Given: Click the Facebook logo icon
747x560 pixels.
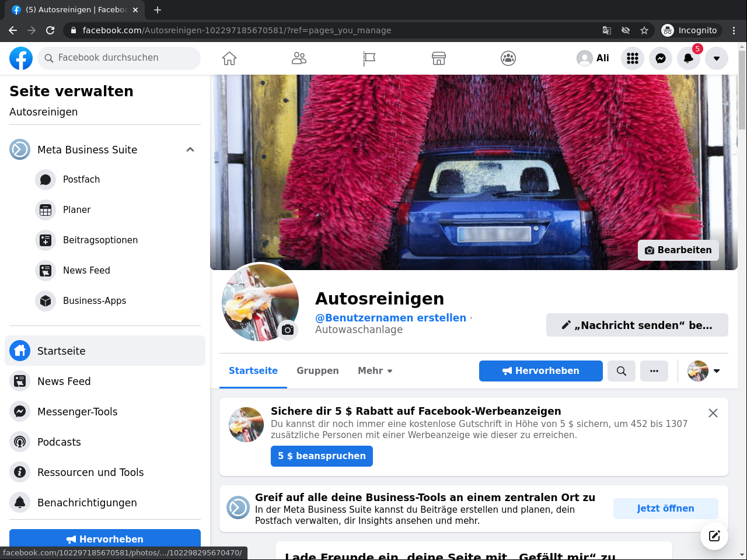Looking at the screenshot, I should (x=21, y=58).
